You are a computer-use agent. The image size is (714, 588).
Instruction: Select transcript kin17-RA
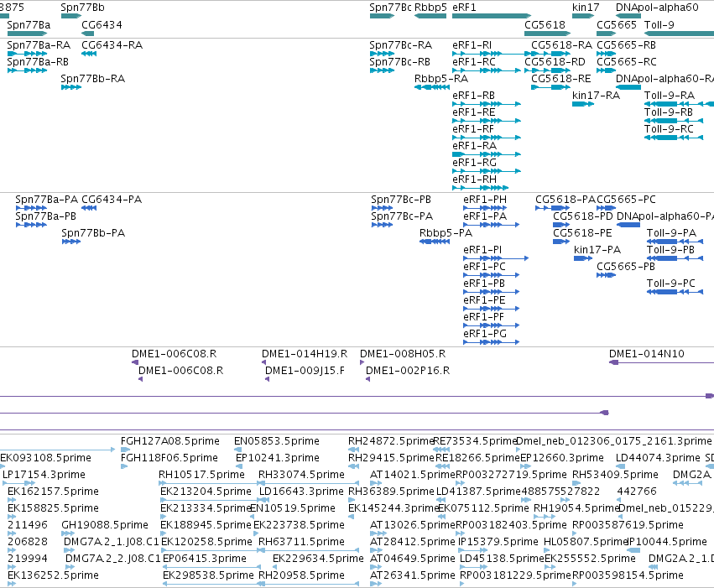coord(596,96)
